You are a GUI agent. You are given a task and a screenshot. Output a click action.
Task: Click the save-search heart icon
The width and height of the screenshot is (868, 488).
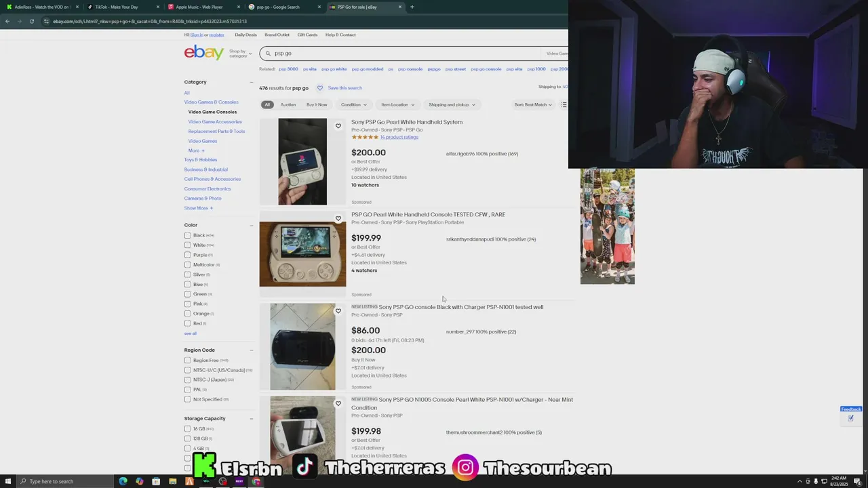tap(320, 87)
